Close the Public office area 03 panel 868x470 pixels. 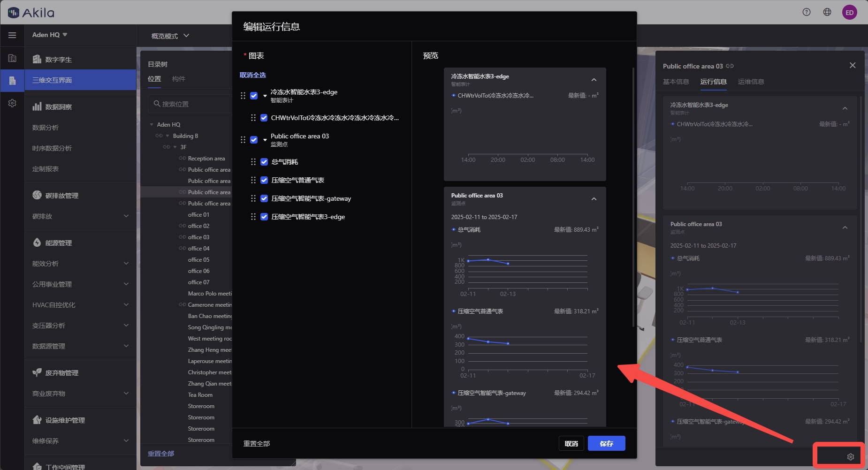pos(853,65)
